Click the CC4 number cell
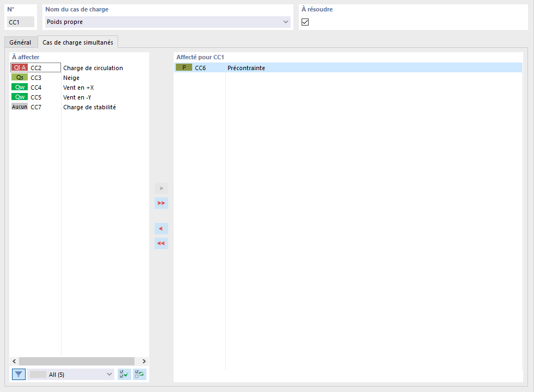This screenshot has width=534, height=392. (x=36, y=88)
